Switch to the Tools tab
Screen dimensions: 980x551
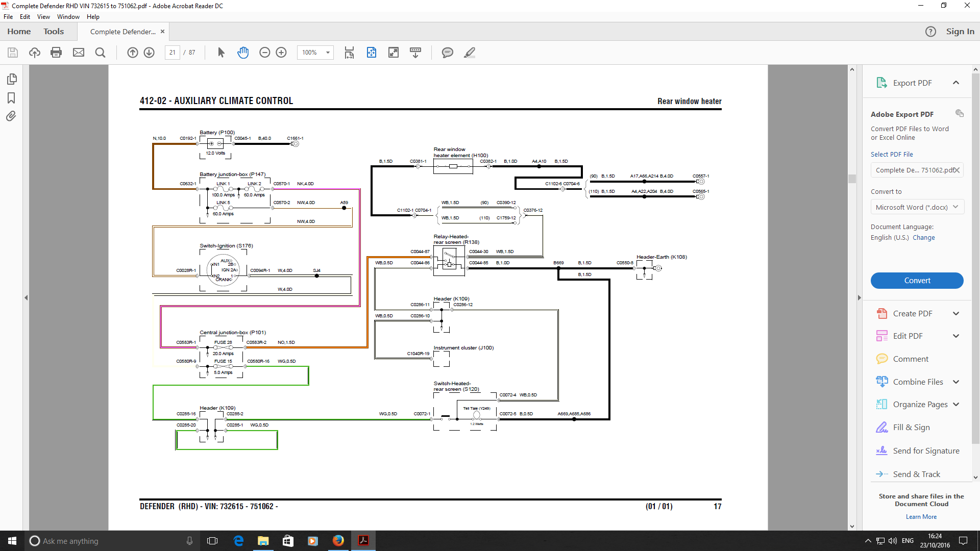coord(54,32)
